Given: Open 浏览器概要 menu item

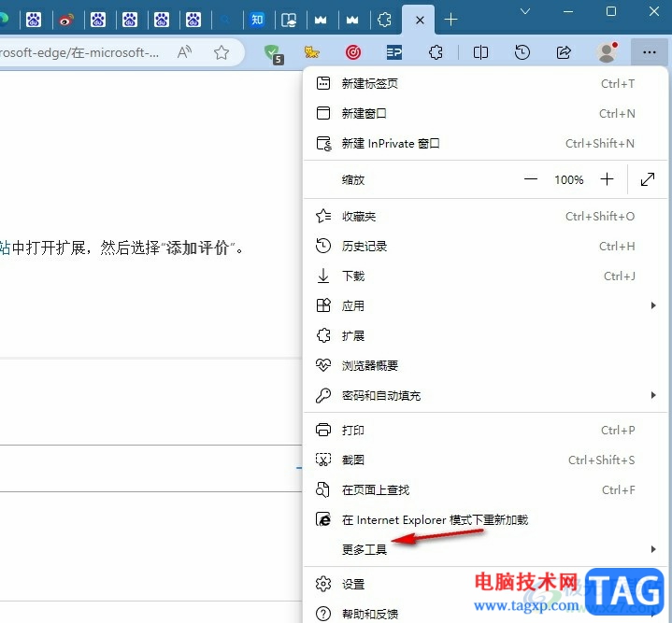Looking at the screenshot, I should [x=485, y=365].
